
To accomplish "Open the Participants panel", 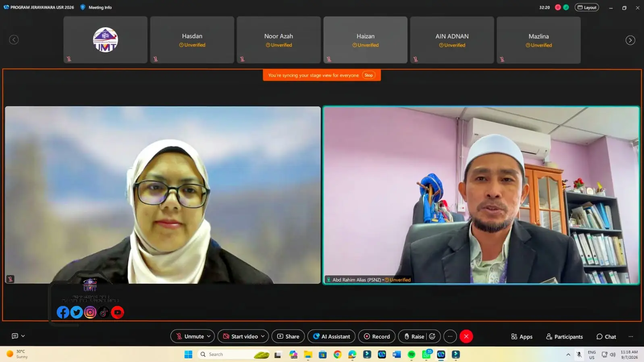I will pos(564,337).
